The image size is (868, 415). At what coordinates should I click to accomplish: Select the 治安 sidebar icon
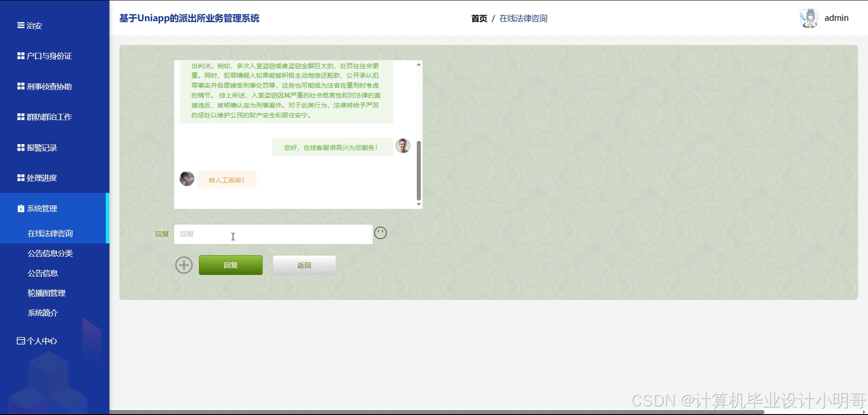[x=20, y=25]
